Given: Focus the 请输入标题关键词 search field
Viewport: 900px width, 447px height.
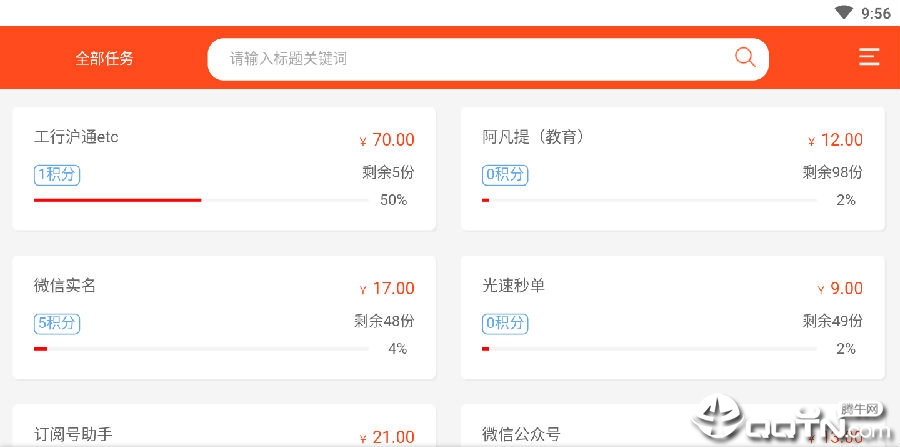Looking at the screenshot, I should pos(488,59).
